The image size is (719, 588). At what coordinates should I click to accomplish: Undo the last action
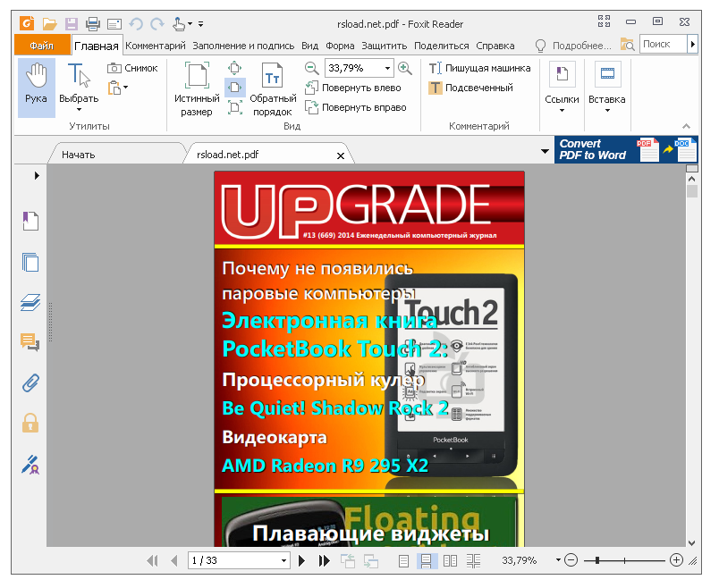point(136,23)
